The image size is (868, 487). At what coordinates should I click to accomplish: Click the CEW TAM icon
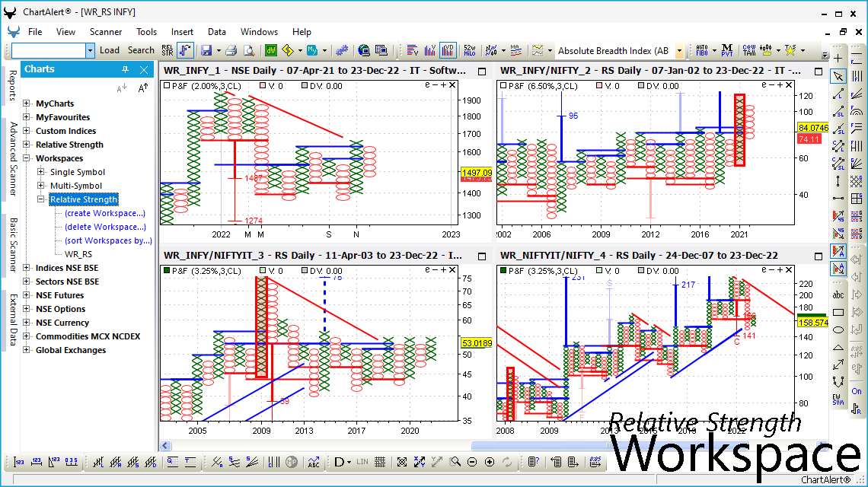pyautogui.click(x=749, y=50)
